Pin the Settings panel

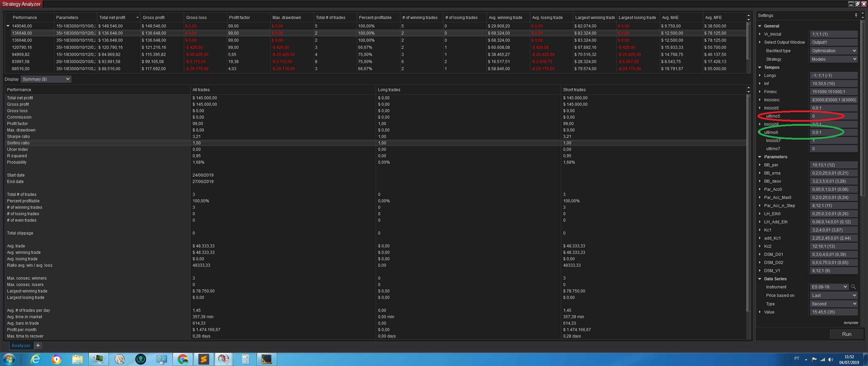pos(856,15)
